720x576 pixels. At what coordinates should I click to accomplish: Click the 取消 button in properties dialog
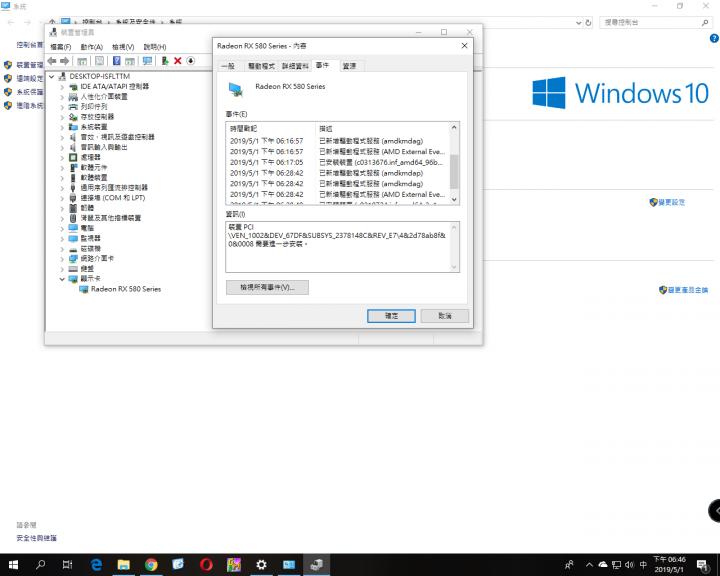coord(444,316)
